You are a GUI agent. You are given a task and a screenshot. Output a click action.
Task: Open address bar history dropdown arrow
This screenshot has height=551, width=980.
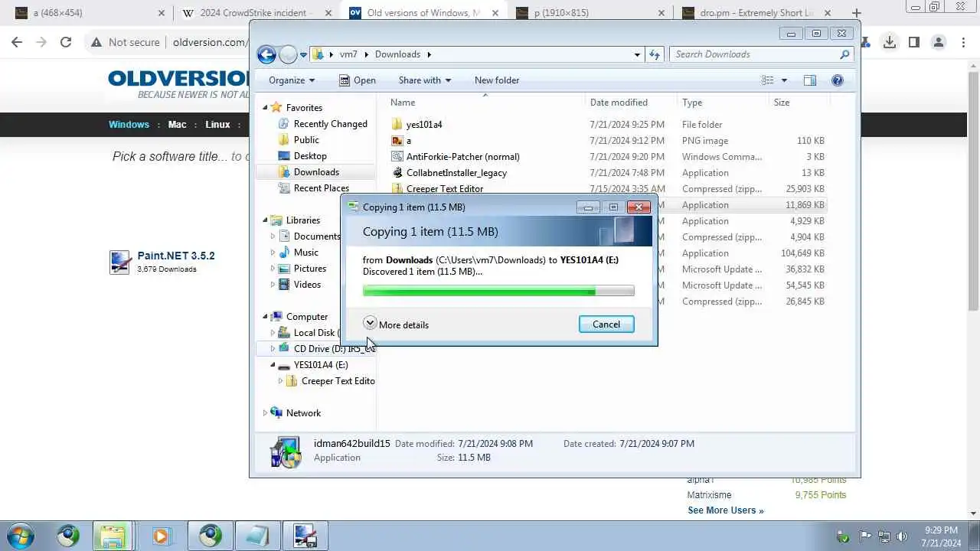tap(637, 54)
